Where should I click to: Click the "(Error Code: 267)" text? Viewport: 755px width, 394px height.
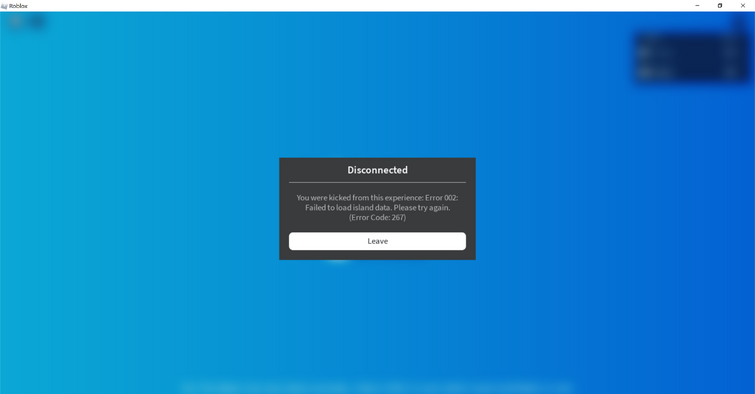[x=377, y=217]
